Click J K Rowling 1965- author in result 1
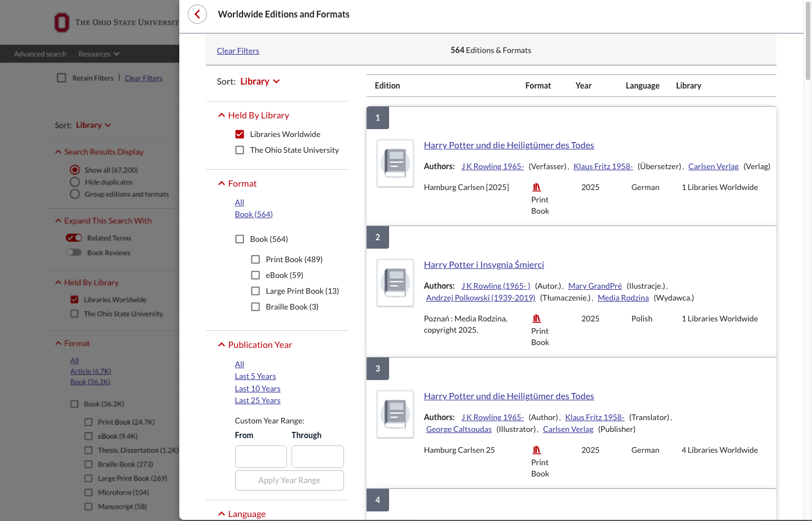Viewport: 812px width, 521px height. (x=492, y=166)
